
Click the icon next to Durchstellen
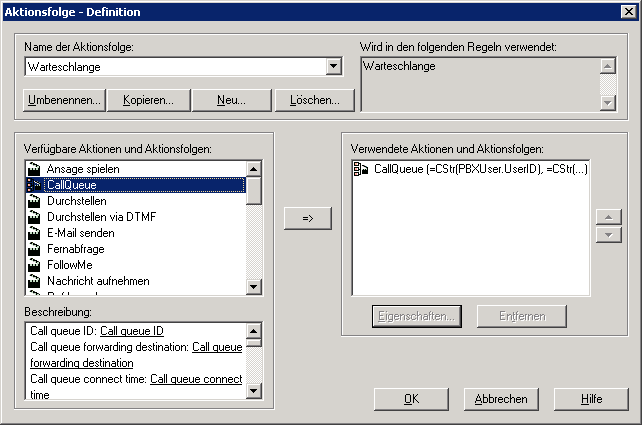[34, 201]
